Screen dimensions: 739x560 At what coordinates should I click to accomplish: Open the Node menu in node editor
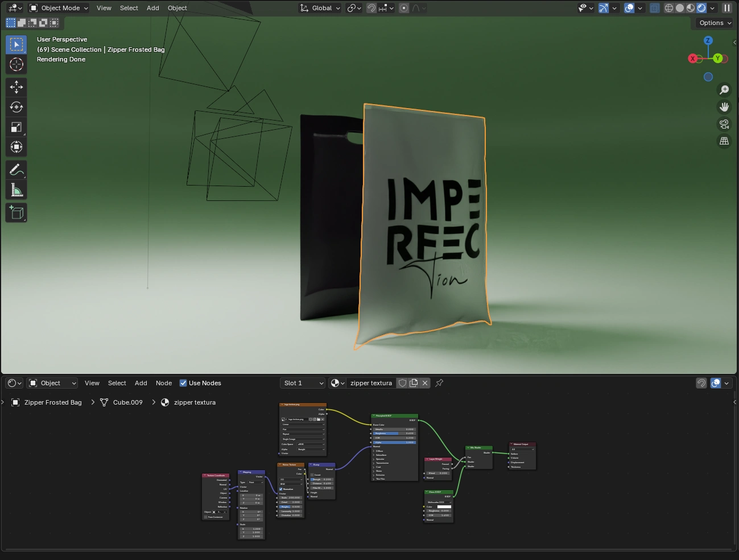tap(164, 383)
